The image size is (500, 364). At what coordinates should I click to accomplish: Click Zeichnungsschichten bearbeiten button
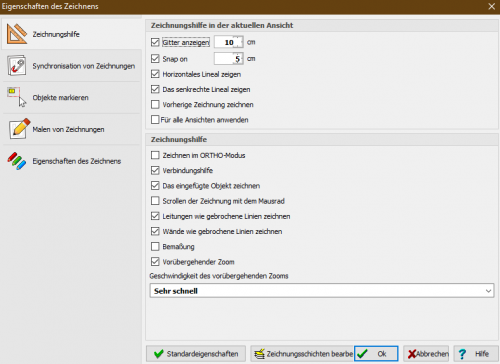[x=302, y=354]
